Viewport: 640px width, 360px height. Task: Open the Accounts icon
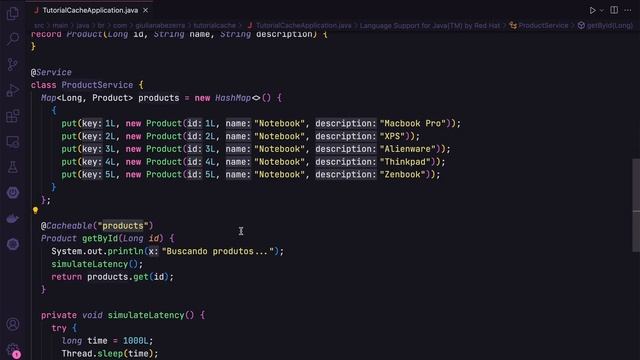[x=13, y=324]
